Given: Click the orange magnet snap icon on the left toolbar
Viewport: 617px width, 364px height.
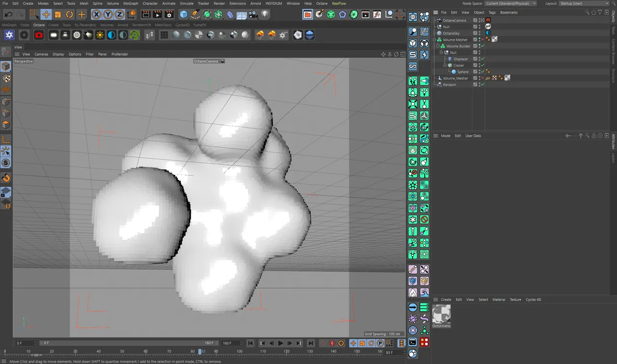Looking at the screenshot, I should pyautogui.click(x=6, y=178).
